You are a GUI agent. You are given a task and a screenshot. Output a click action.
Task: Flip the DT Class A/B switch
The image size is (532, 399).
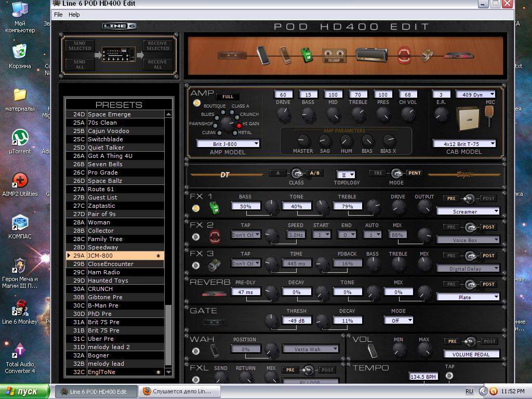(x=297, y=173)
